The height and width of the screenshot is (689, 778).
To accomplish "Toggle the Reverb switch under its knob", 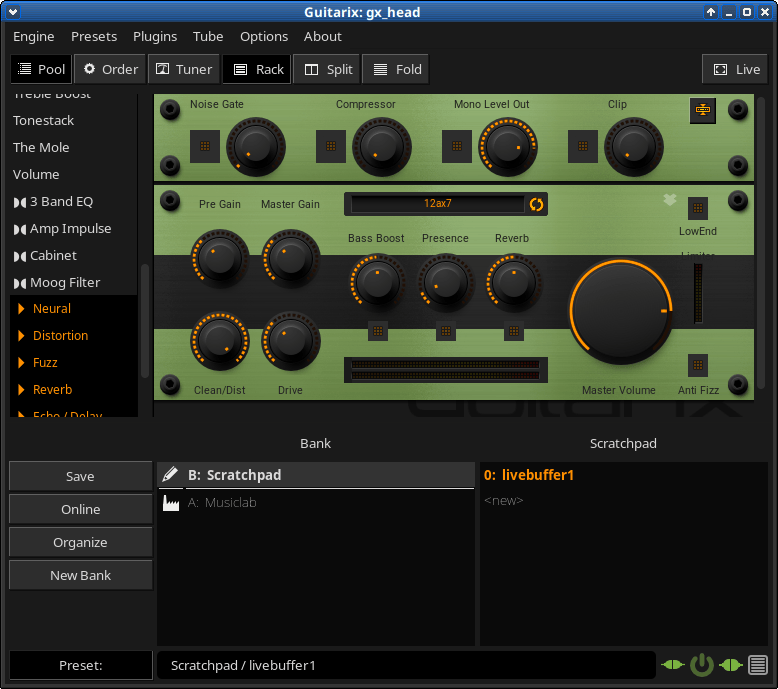I will coord(514,331).
